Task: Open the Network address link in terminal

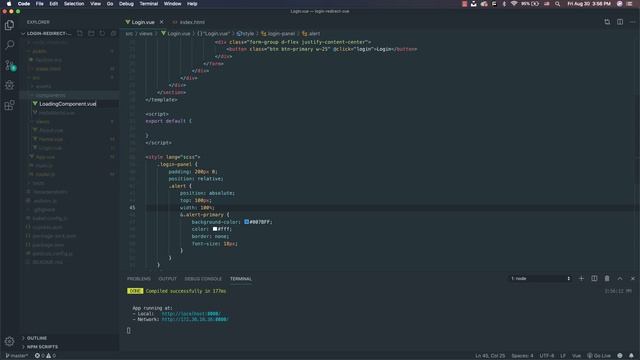Action: [x=195, y=319]
